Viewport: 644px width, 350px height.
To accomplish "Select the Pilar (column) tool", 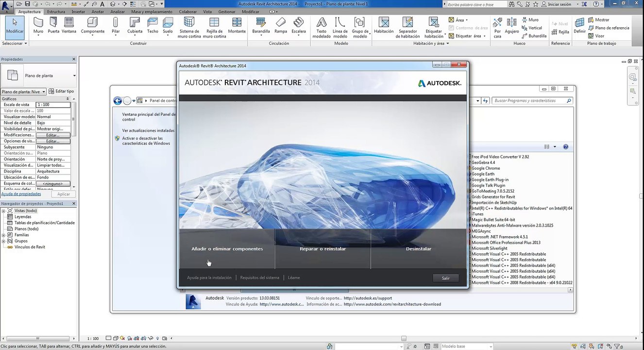I will pos(116,26).
